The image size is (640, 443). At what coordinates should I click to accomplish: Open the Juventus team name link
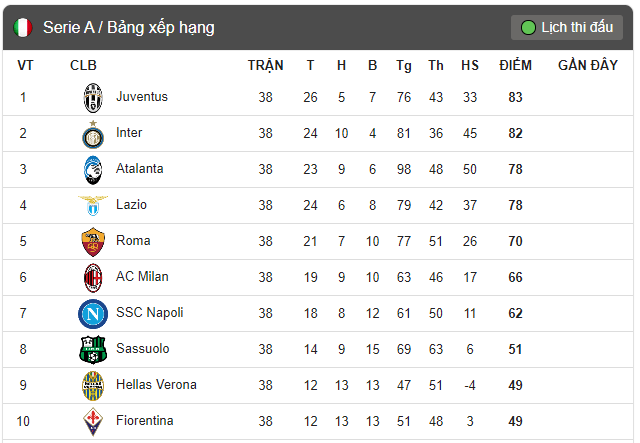pos(142,97)
